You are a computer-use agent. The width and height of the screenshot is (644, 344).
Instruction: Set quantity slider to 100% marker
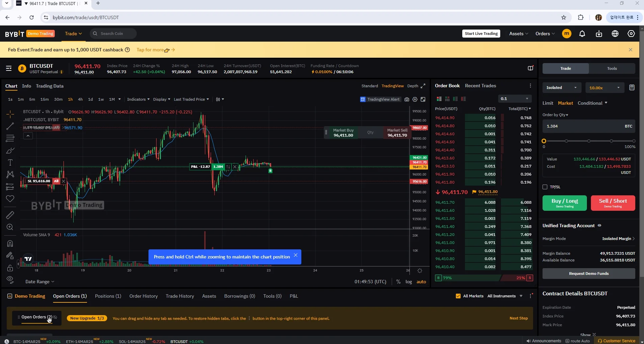(634, 141)
